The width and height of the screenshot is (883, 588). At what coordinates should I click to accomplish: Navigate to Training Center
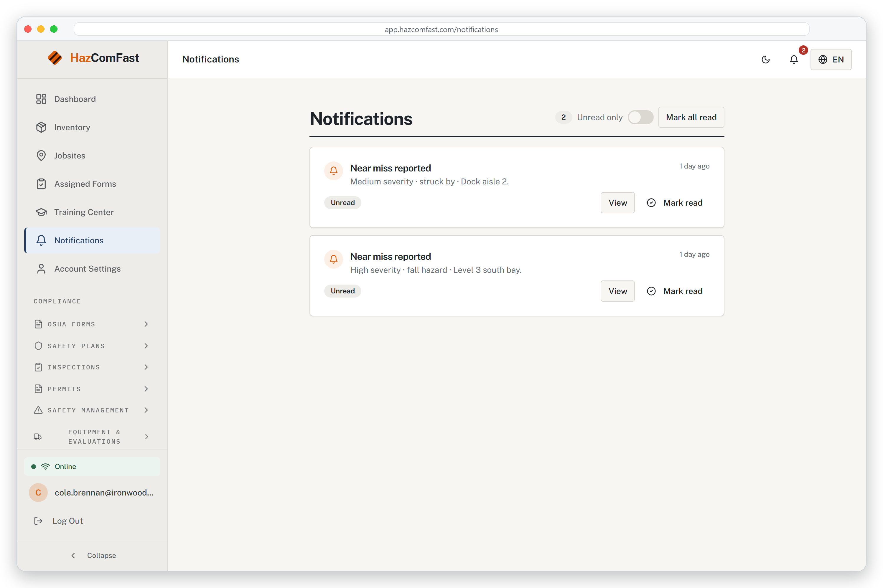pos(92,212)
